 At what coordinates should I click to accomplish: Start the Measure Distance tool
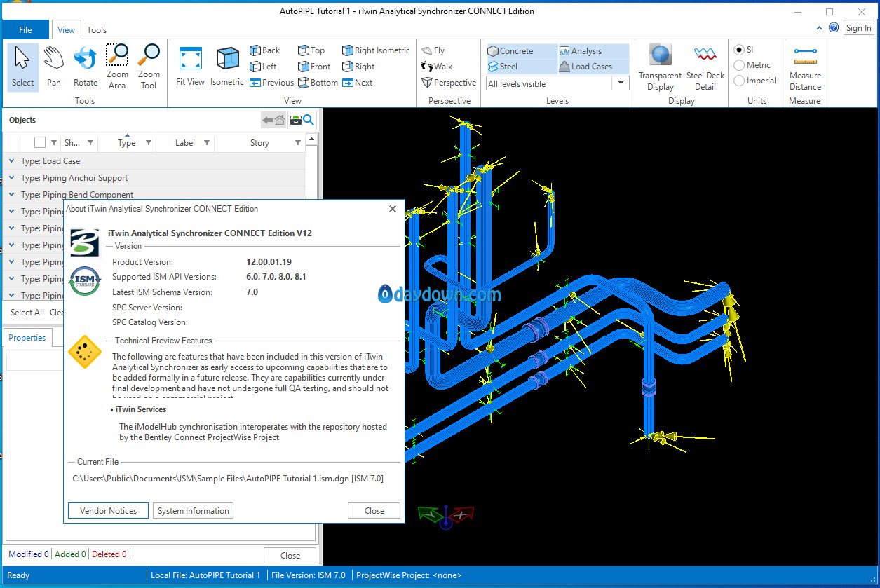tap(805, 67)
